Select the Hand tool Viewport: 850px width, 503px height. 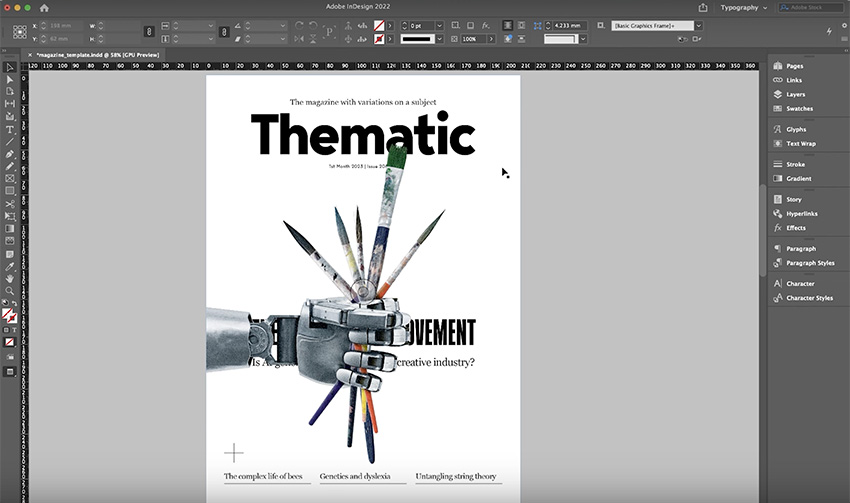tap(10, 279)
